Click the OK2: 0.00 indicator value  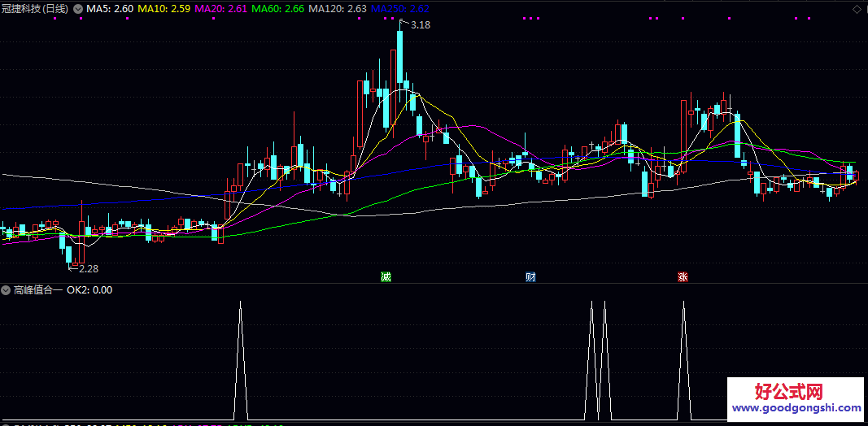[x=90, y=290]
